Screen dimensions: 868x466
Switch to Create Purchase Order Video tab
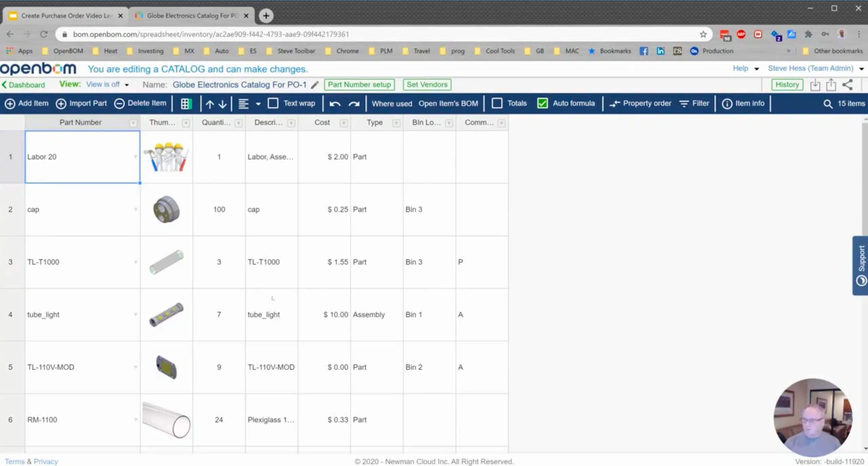(x=65, y=16)
